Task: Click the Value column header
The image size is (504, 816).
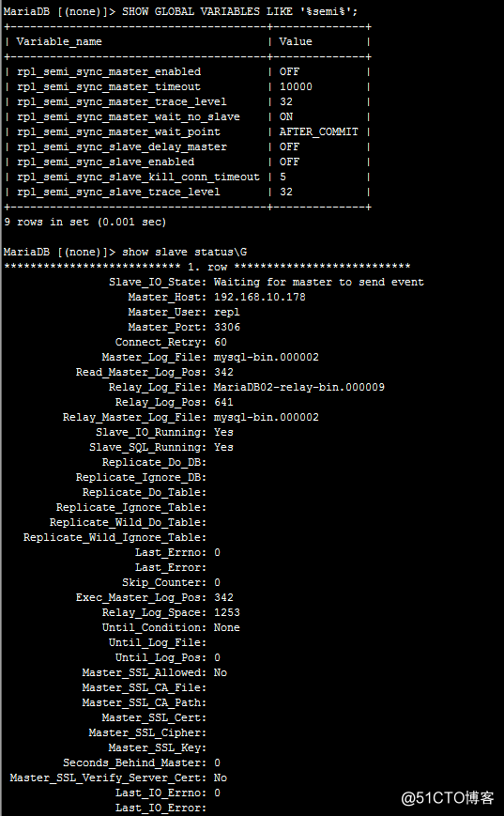Action: tap(296, 41)
